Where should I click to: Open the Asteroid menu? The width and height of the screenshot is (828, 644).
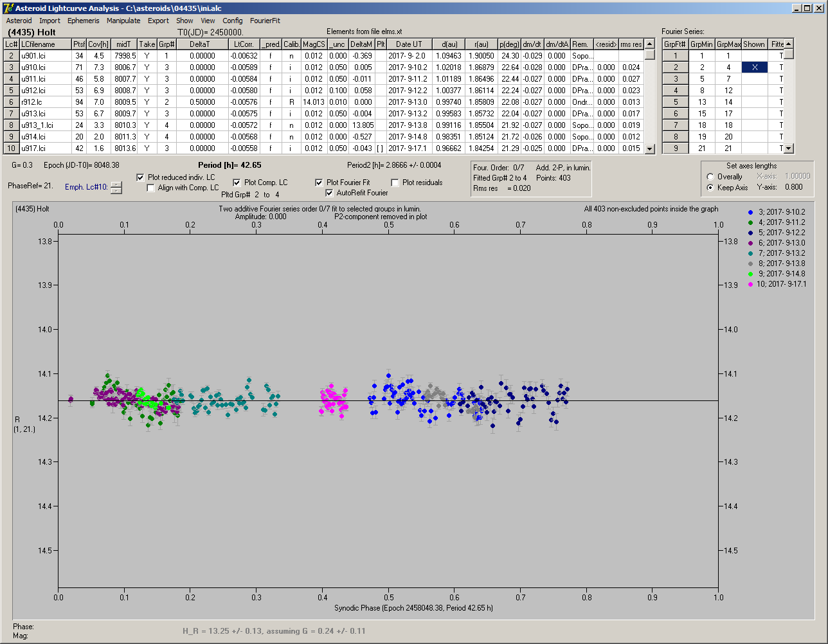(19, 21)
